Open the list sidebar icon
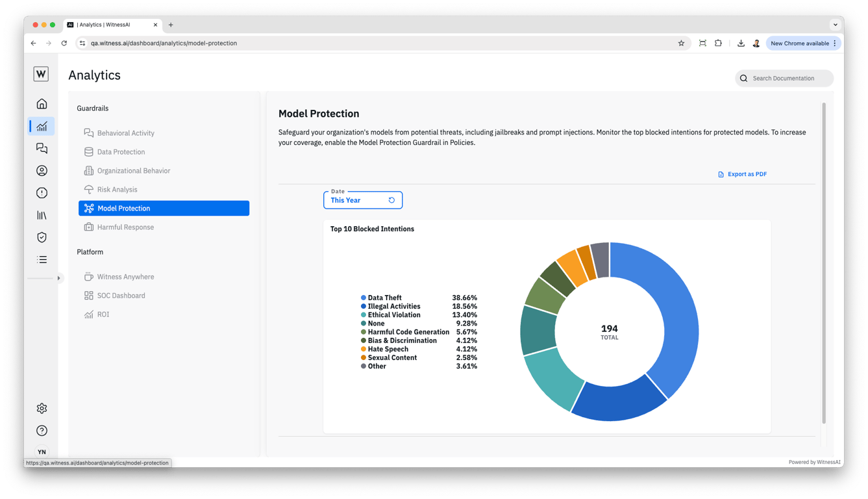 tap(42, 260)
